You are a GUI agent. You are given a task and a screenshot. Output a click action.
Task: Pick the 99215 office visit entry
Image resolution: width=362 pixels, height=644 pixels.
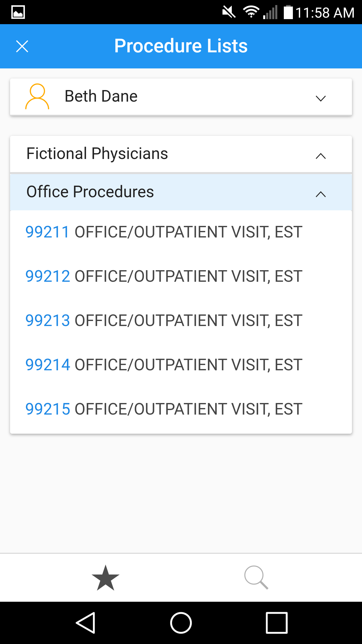click(x=163, y=409)
